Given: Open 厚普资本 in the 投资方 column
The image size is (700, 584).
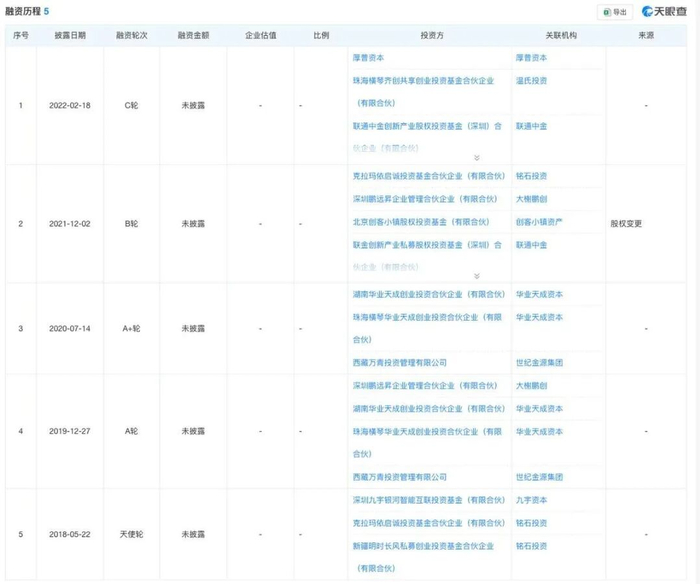Looking at the screenshot, I should [x=368, y=58].
